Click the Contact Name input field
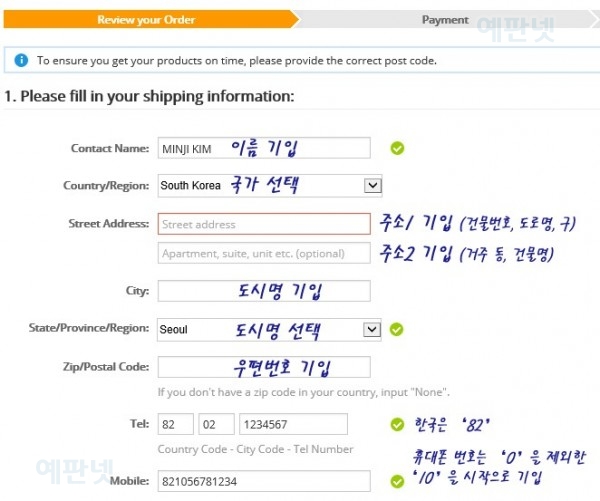This screenshot has height=501, width=600. coord(264,148)
